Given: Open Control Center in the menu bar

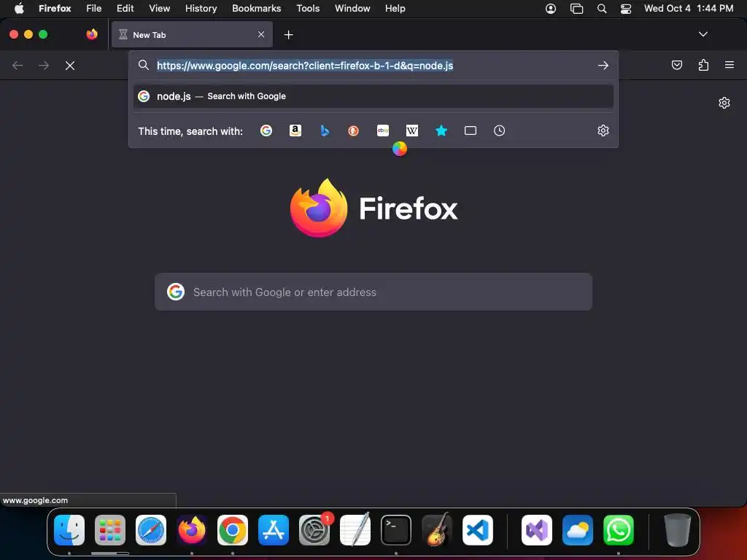Looking at the screenshot, I should click(x=626, y=9).
